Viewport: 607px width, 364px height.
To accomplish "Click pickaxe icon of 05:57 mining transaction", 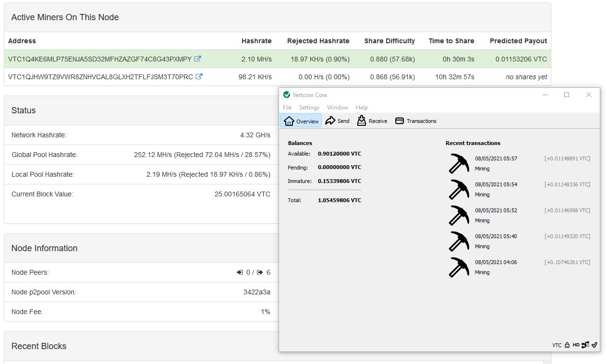I will click(459, 163).
